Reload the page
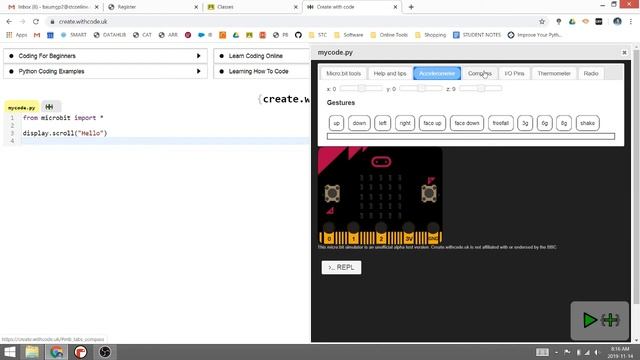This screenshot has width=640, height=360. [36, 22]
